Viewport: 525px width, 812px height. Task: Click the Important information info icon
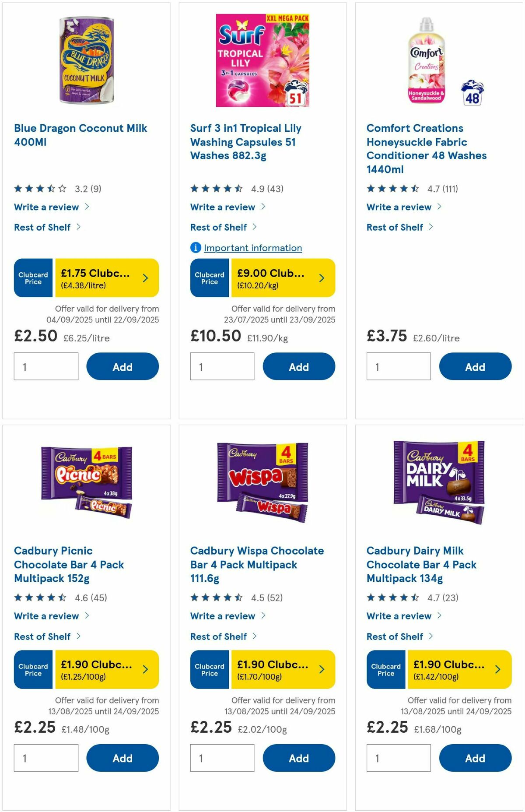click(194, 248)
